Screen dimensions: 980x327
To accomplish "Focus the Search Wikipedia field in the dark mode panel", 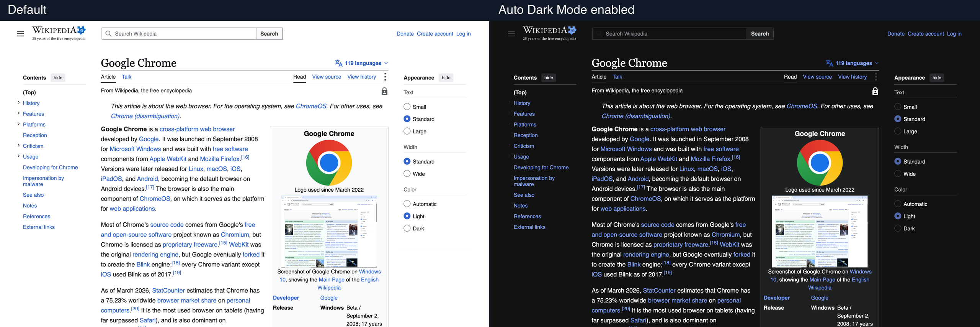I will click(670, 34).
